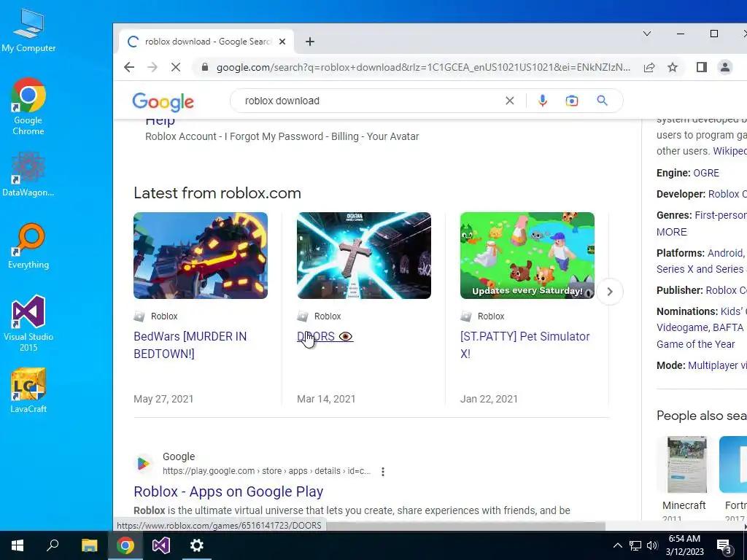The image size is (747, 560).
Task: Switch to Chrome in taskbar
Action: click(125, 545)
